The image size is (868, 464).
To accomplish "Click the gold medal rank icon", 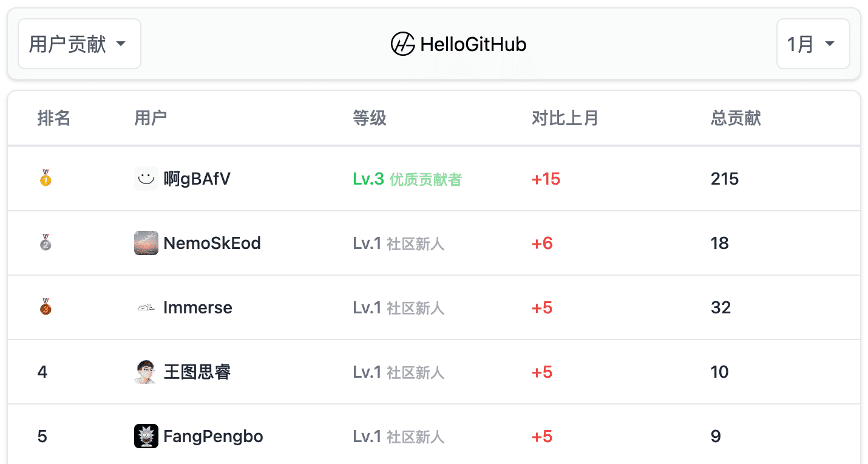I will (46, 178).
